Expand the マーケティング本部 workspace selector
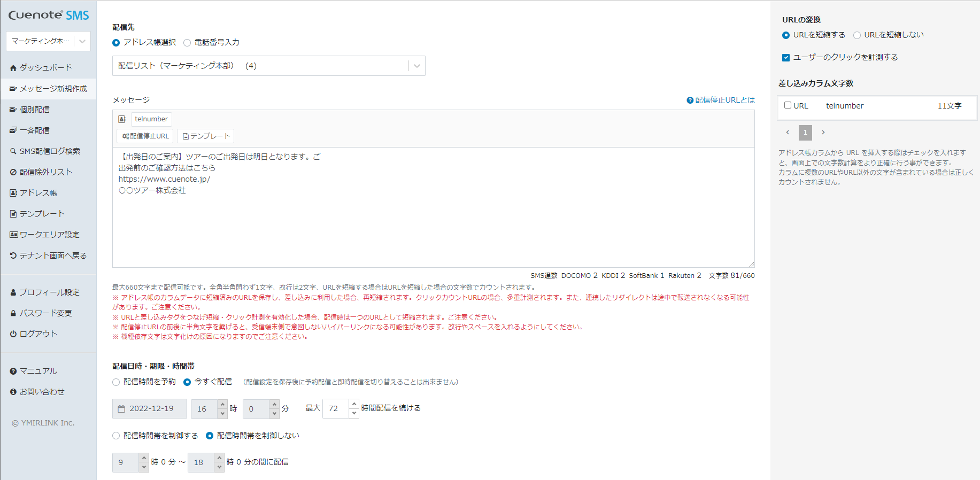This screenshot has width=980, height=480. 82,41
